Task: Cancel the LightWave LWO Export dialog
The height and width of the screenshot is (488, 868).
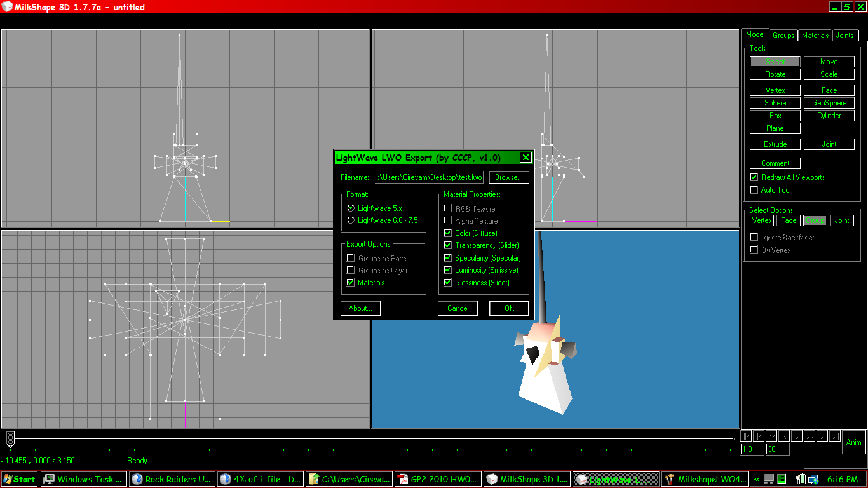Action: [458, 308]
